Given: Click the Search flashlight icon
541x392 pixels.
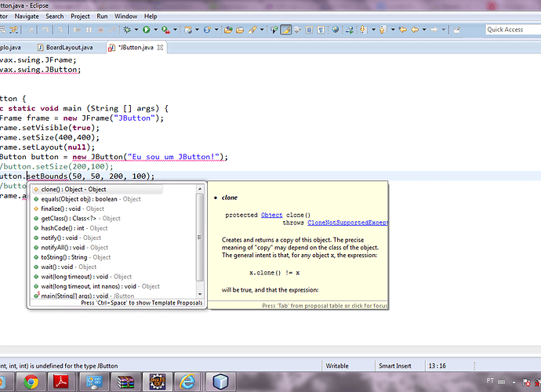Looking at the screenshot, I should (x=252, y=30).
